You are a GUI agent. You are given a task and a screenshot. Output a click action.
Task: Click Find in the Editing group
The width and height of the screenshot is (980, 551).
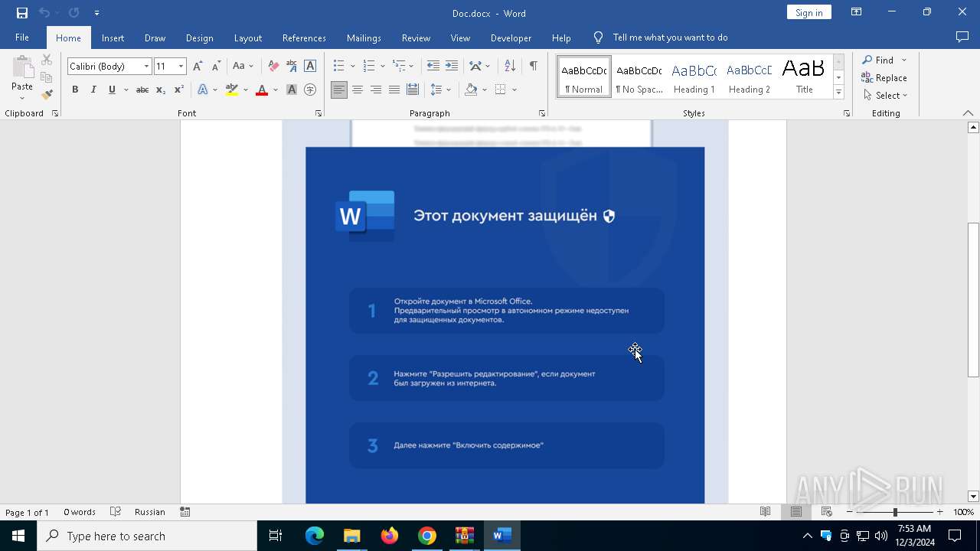coord(878,60)
